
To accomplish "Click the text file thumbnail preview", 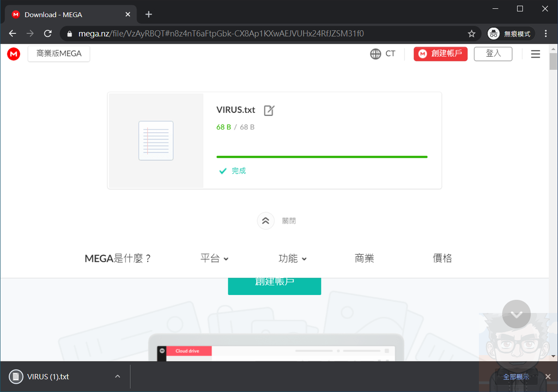I will (156, 140).
